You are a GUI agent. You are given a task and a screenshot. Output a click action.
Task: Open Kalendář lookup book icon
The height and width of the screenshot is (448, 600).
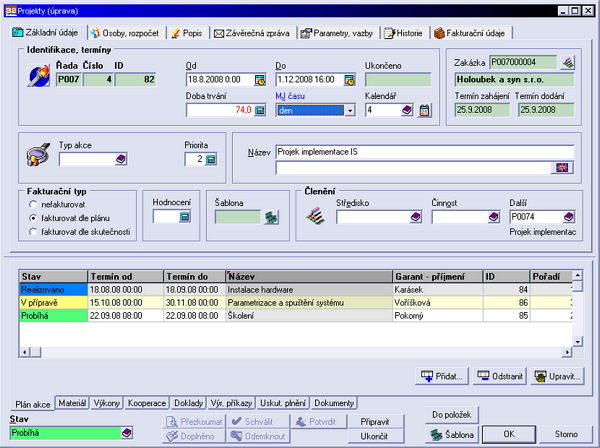point(407,111)
